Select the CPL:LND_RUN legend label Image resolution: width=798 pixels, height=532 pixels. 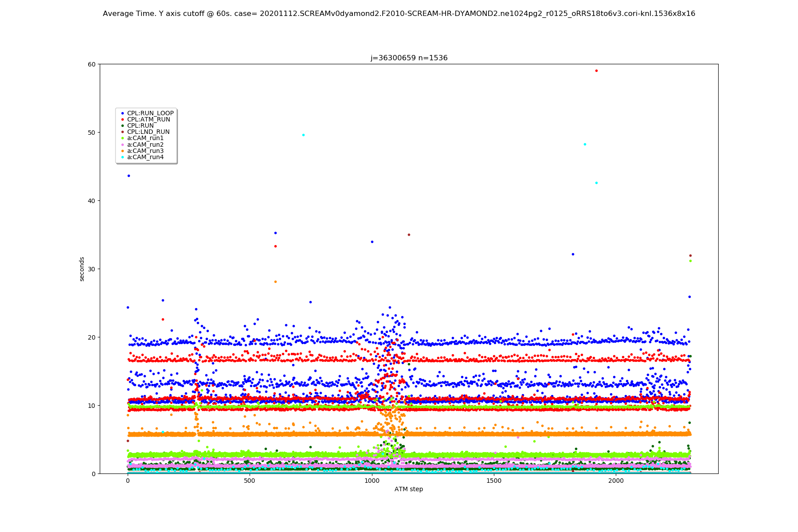point(148,132)
